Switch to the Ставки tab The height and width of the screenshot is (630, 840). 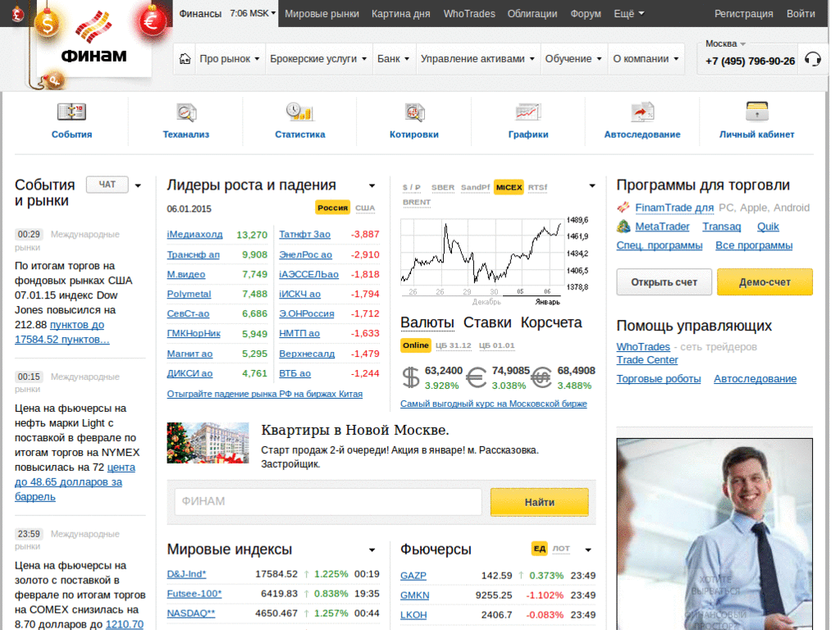(487, 322)
